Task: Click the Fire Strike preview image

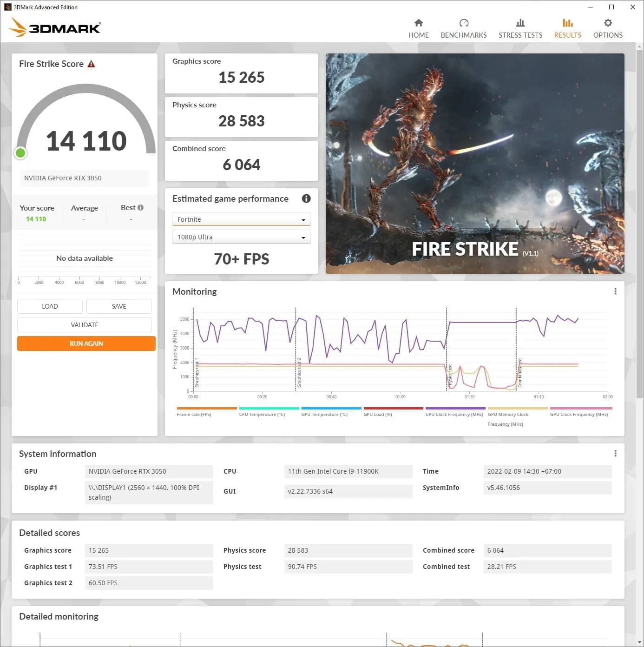Action: [x=475, y=164]
